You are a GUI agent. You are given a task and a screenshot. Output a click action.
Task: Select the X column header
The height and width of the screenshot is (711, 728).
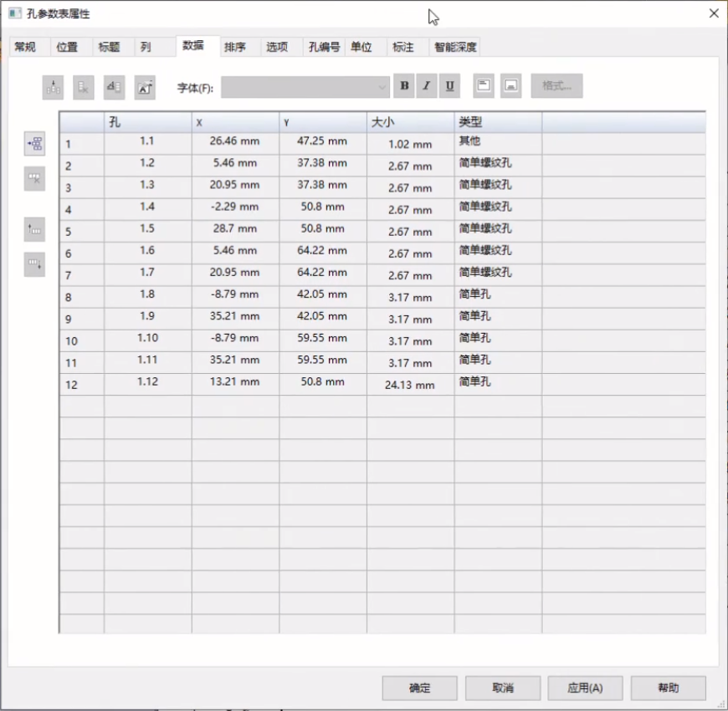[x=235, y=122]
